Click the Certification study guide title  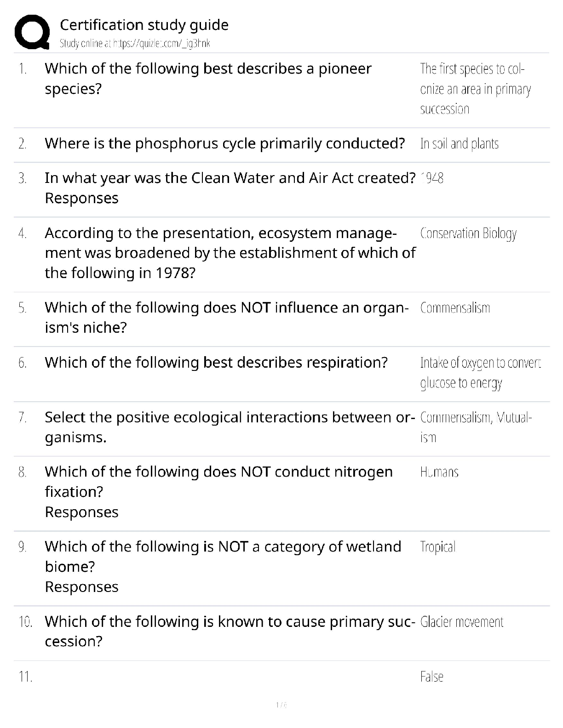[x=144, y=25]
